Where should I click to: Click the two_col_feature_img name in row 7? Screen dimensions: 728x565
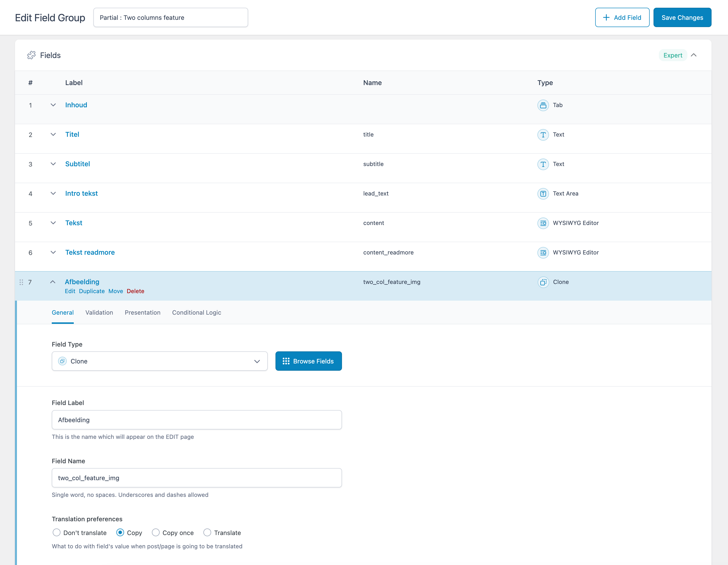pos(392,282)
